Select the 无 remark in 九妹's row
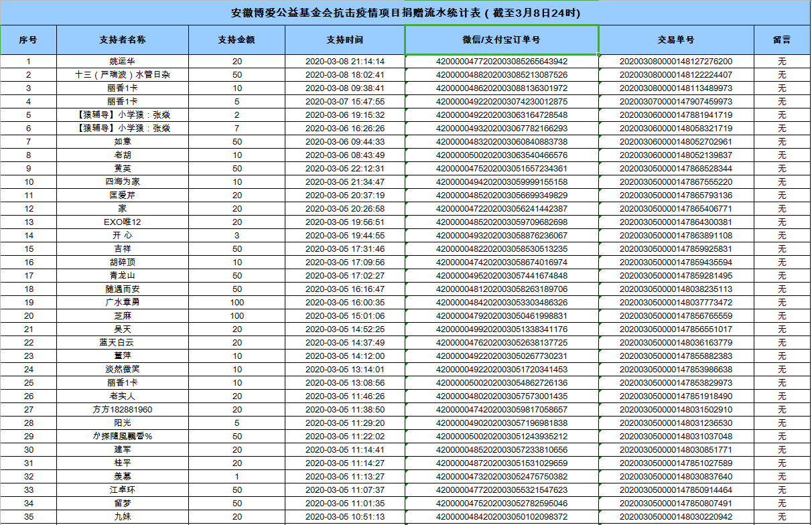Viewport: 812px width, 525px height. click(x=782, y=517)
